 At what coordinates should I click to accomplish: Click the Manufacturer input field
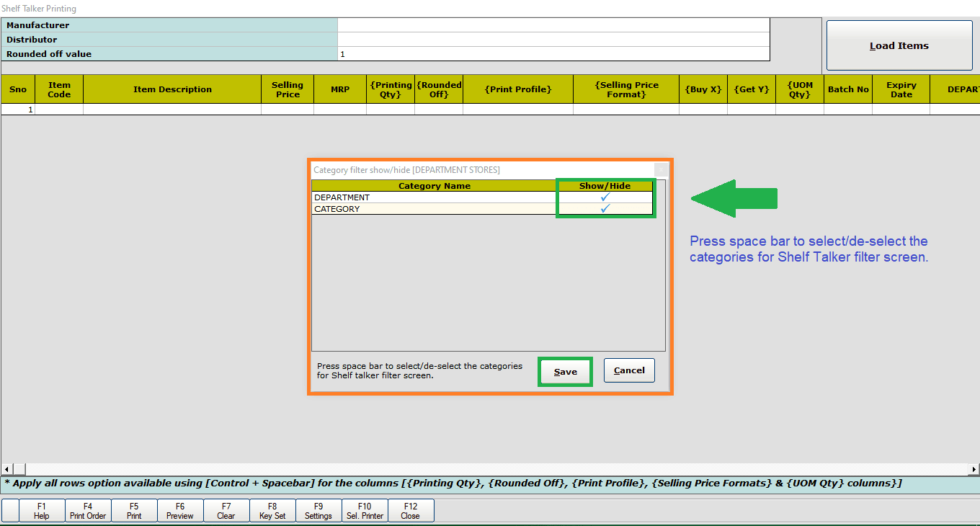coord(553,25)
